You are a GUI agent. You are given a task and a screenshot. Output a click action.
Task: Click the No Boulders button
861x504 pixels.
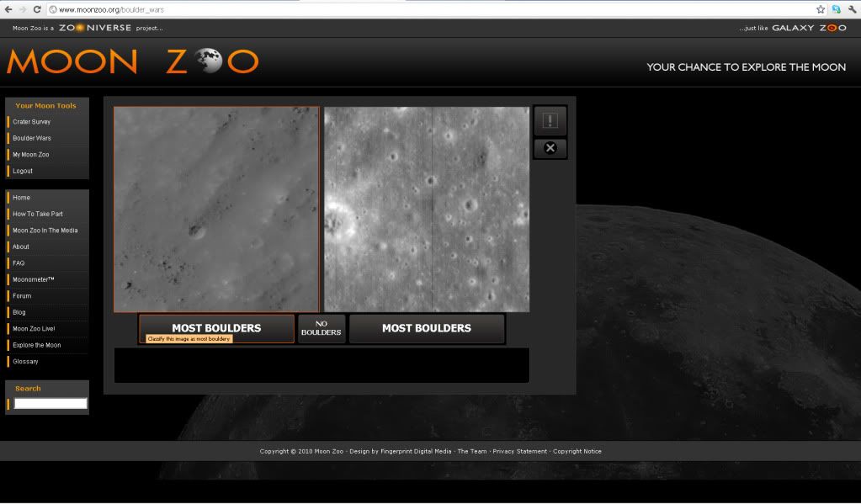pyautogui.click(x=322, y=328)
